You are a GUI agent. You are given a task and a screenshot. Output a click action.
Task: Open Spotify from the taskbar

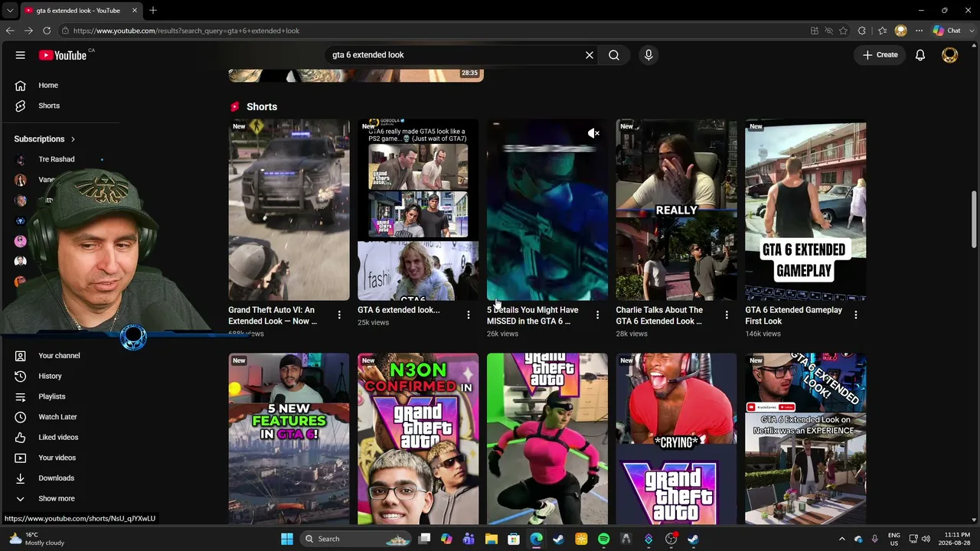click(604, 539)
